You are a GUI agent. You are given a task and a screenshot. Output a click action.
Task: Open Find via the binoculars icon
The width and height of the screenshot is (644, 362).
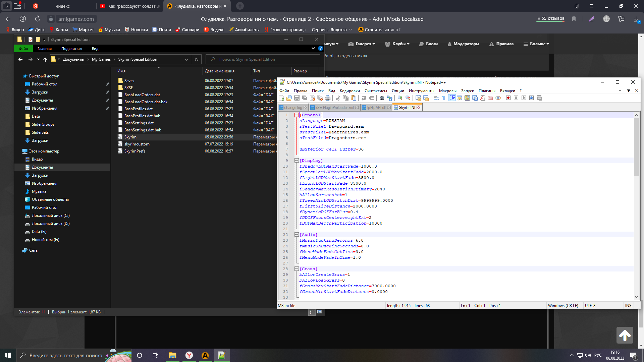(x=382, y=98)
